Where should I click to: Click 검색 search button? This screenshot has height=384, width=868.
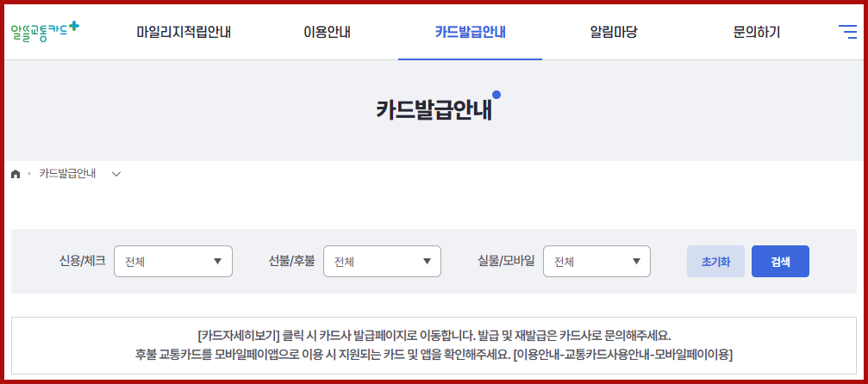[x=780, y=261]
